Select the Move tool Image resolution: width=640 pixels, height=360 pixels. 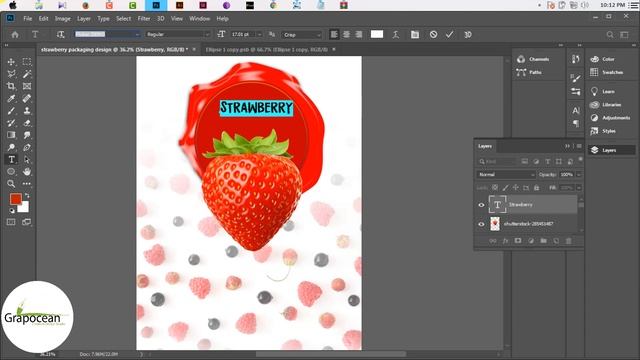click(x=11, y=62)
